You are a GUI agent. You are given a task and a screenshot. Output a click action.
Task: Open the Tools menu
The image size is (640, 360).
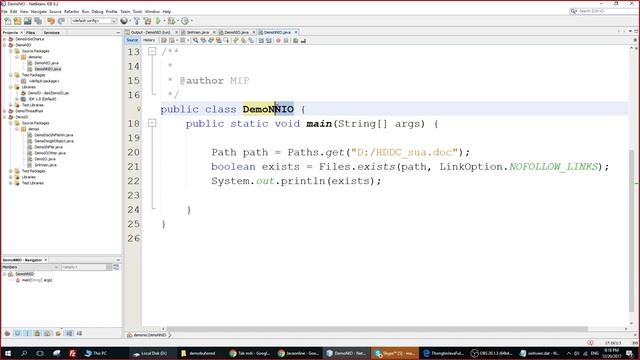point(137,12)
